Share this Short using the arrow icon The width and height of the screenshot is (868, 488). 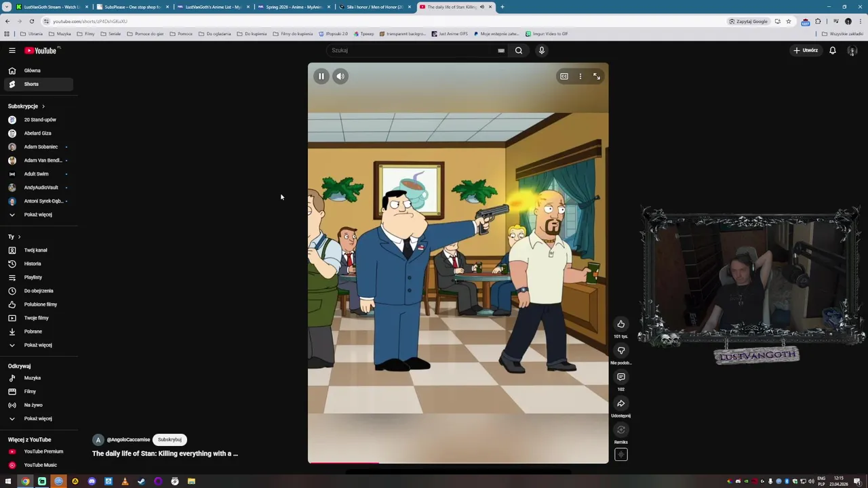[x=620, y=403]
